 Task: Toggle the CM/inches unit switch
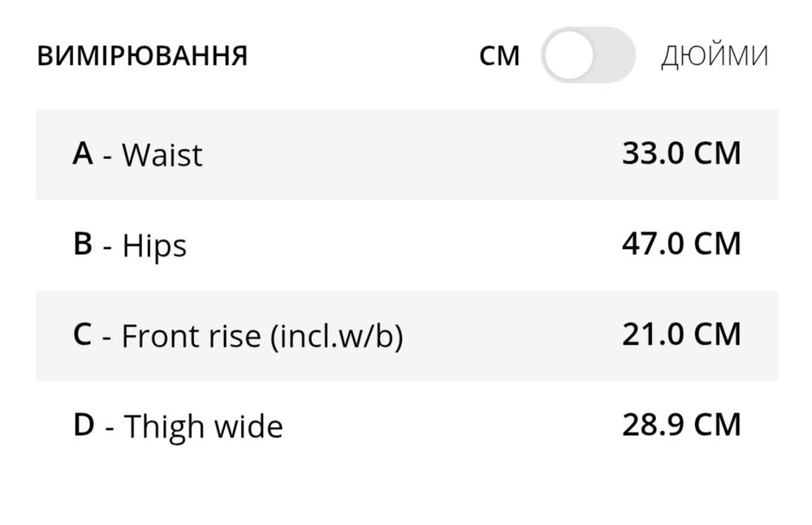point(588,55)
